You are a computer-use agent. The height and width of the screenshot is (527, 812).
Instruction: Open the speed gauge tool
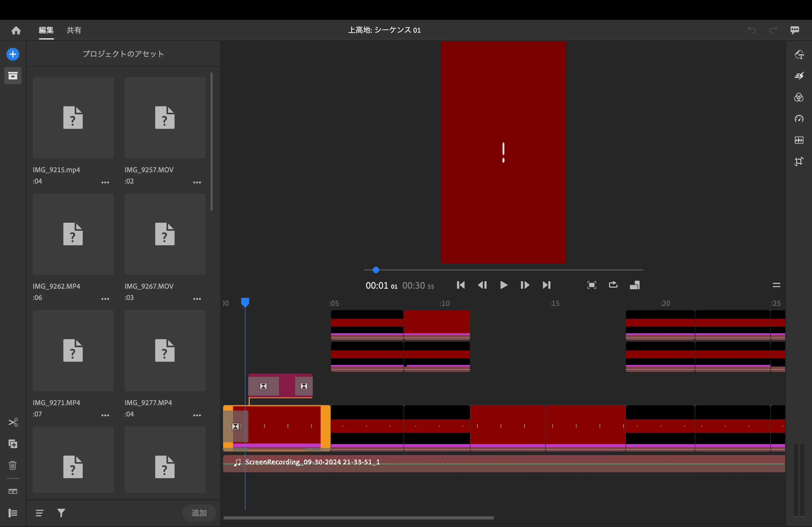coord(799,119)
